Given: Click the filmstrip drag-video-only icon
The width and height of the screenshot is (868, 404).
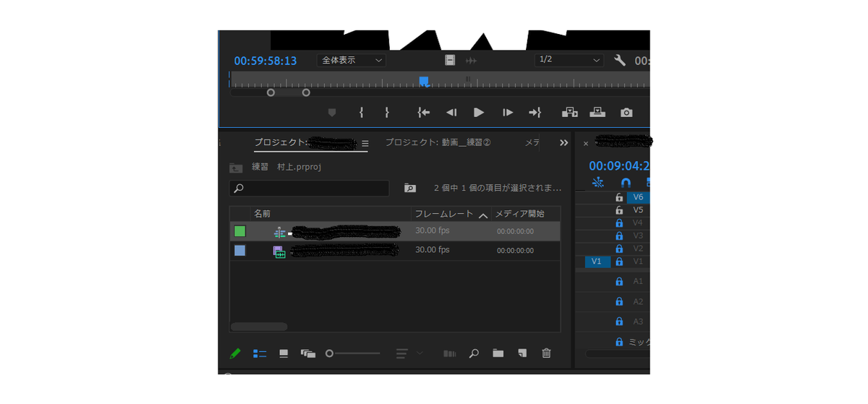Looking at the screenshot, I should tap(450, 60).
